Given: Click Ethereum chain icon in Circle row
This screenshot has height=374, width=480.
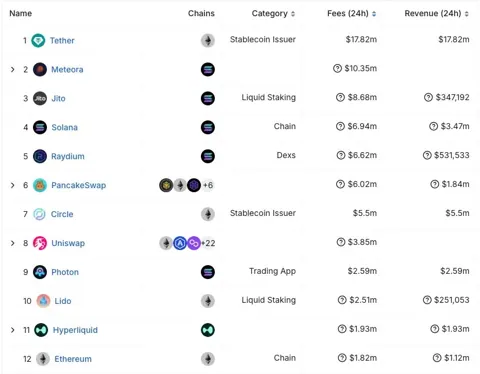Looking at the screenshot, I should click(x=208, y=214).
